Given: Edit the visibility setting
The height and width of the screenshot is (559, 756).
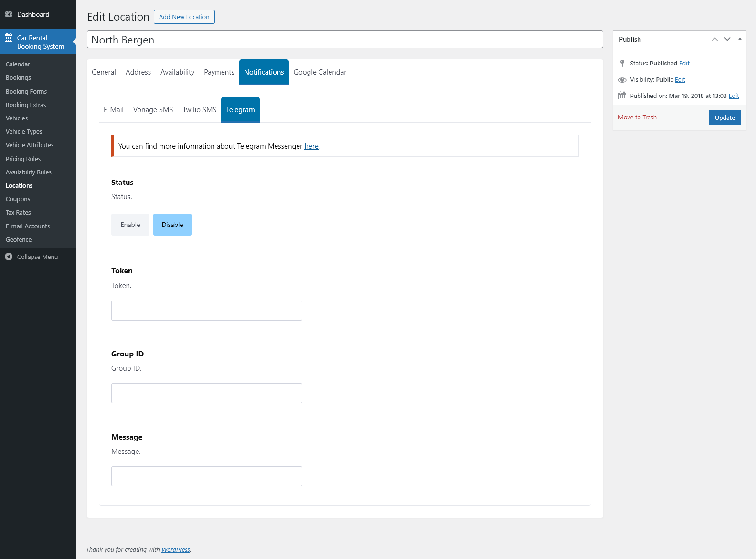Looking at the screenshot, I should (x=680, y=80).
